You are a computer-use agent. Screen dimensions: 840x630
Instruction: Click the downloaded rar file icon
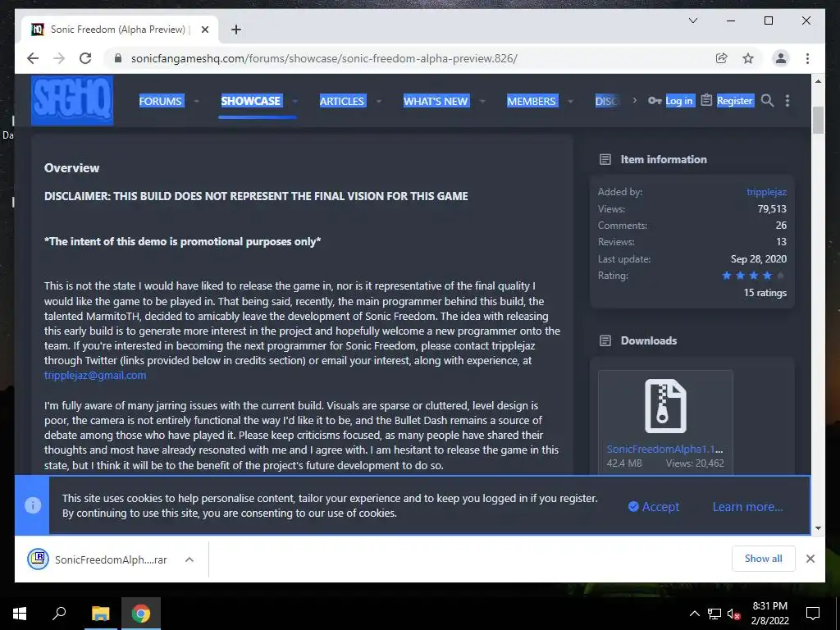(38, 559)
